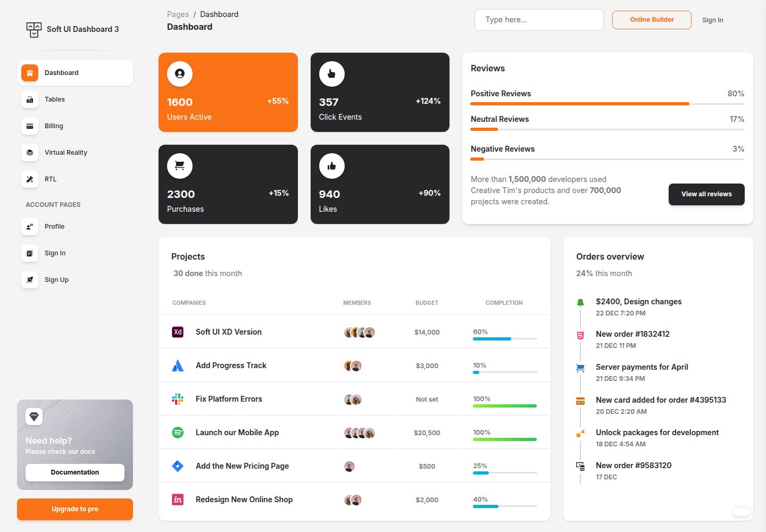Image resolution: width=766 pixels, height=532 pixels.
Task: Click the Type here search field
Action: pos(539,20)
